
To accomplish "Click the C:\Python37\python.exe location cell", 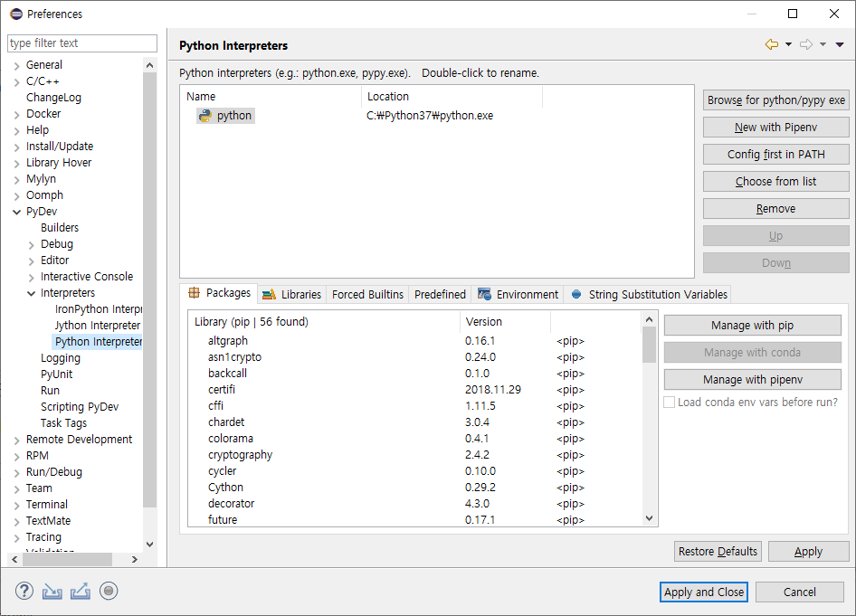I will click(430, 116).
